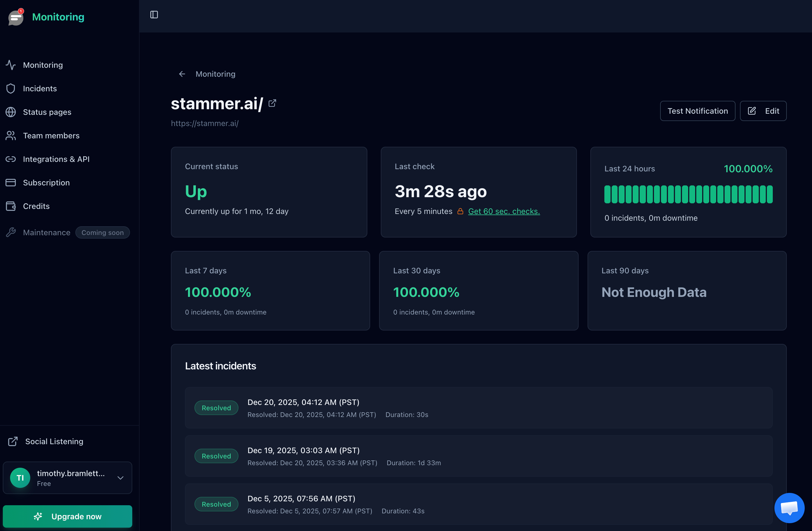Viewport: 812px width, 531px height.
Task: Click the Upgrade now button
Action: click(x=67, y=516)
